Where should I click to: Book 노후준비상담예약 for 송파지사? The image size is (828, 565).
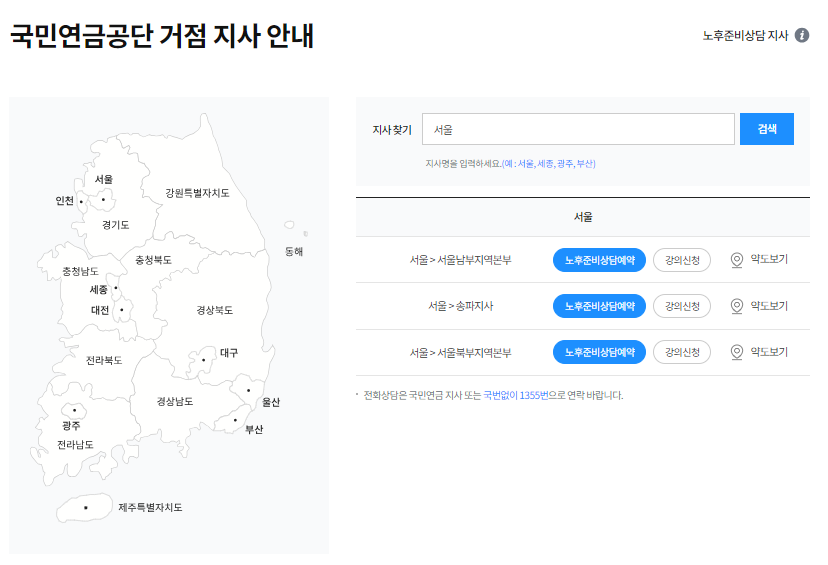599,306
